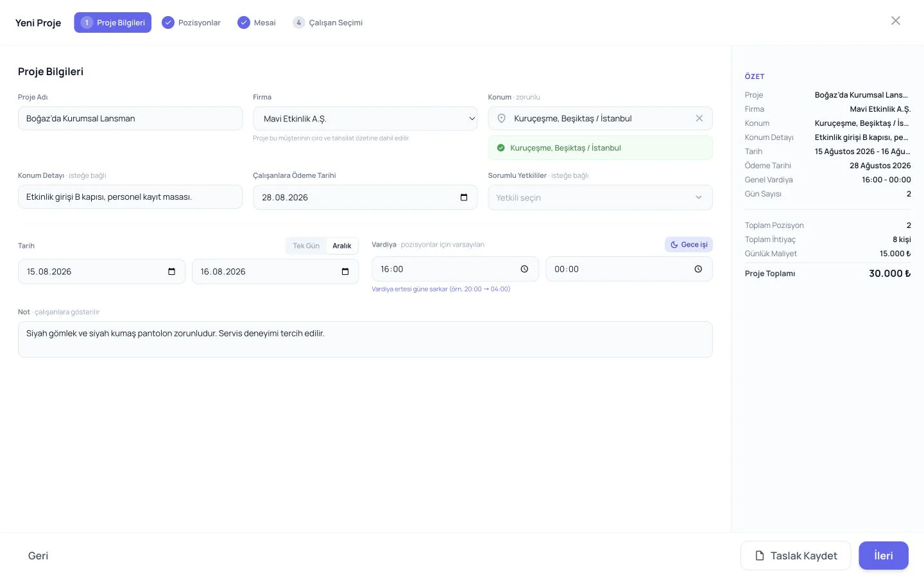This screenshot has width=924, height=578.
Task: Click the Pozisyonlar step check icon
Action: tap(168, 22)
